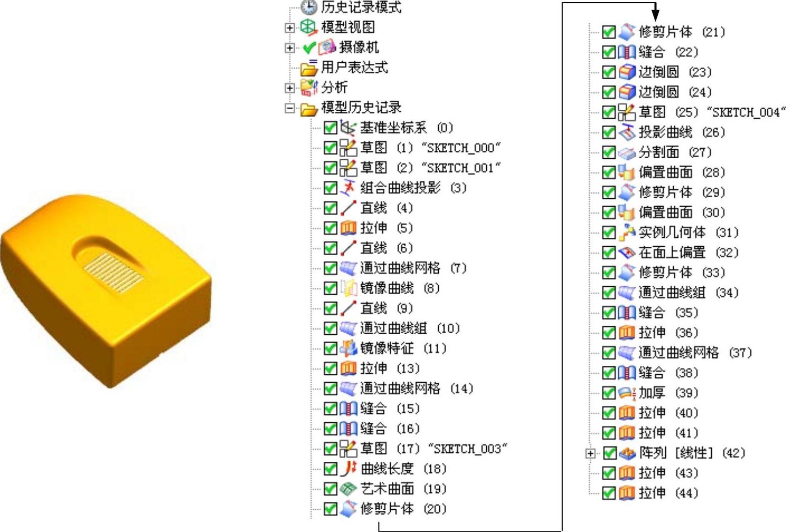Image resolution: width=786 pixels, height=532 pixels.
Task: Select the 通过曲线网格 (37) label
Action: point(695,353)
